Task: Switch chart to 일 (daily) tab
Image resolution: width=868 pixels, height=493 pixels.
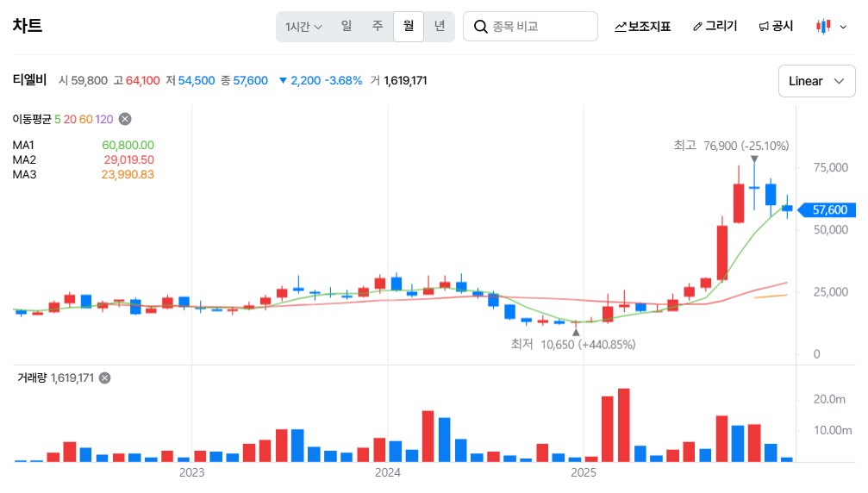Action: tap(347, 26)
